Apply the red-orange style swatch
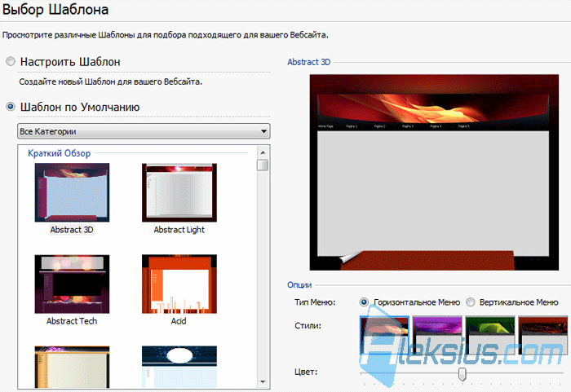This screenshot has height=392, width=571. click(384, 335)
